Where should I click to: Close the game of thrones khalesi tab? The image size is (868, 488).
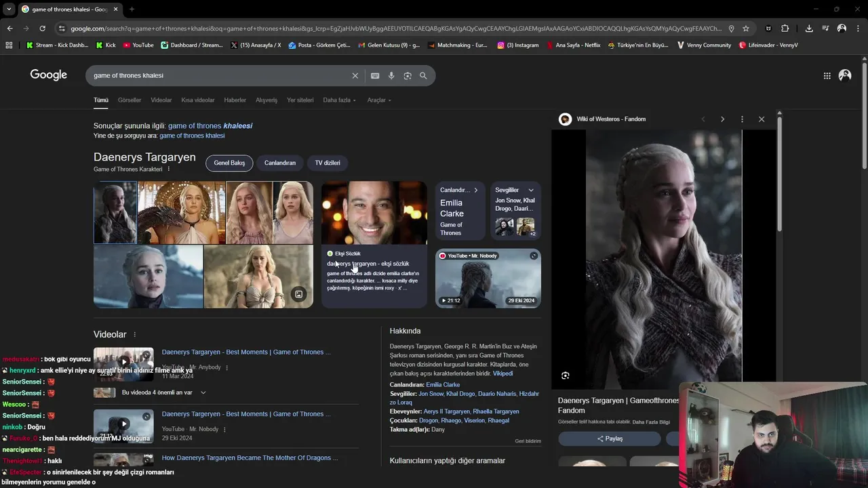[x=116, y=9]
